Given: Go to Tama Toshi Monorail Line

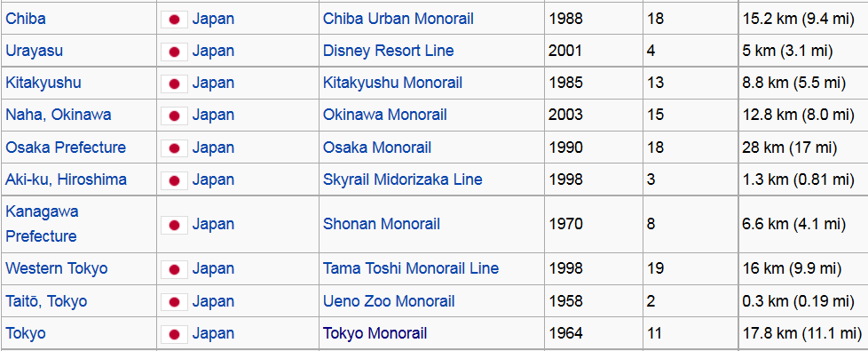Looking at the screenshot, I should (411, 268).
